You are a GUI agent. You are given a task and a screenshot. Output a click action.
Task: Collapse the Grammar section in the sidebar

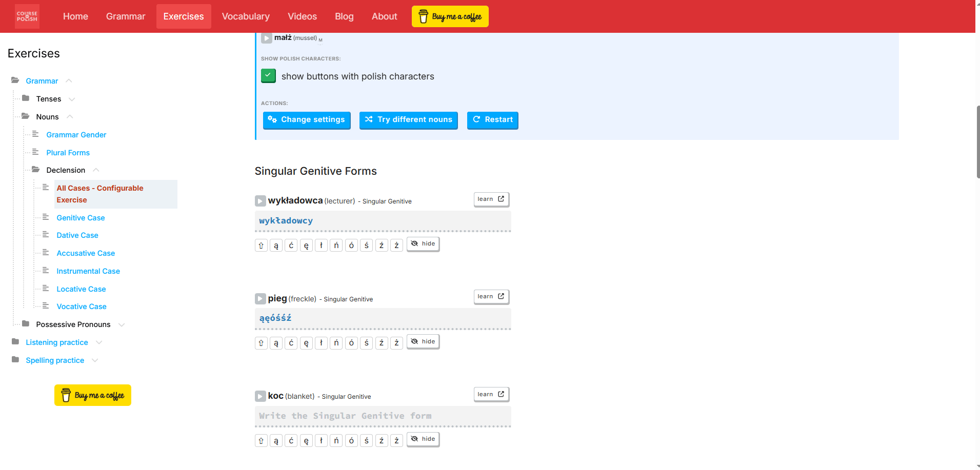[69, 80]
